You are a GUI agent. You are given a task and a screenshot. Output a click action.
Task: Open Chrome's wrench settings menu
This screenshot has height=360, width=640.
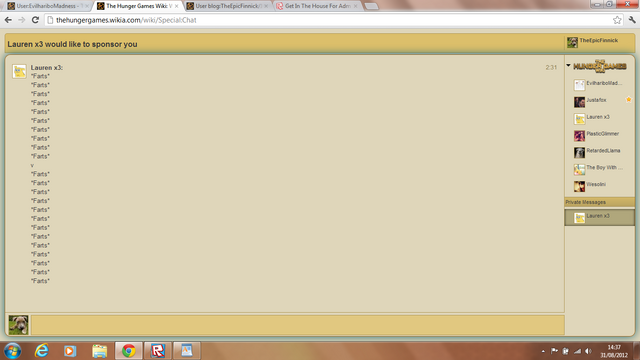[632, 20]
